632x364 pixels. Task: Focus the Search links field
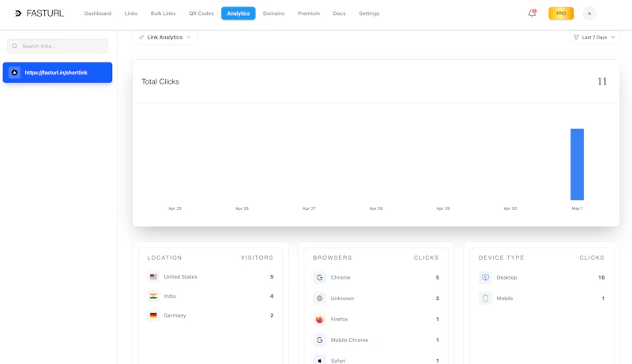point(58,47)
